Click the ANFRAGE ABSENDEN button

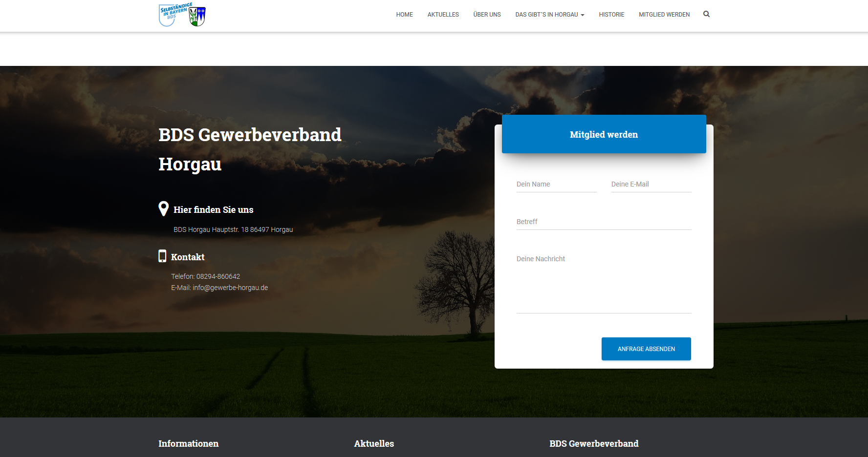click(x=646, y=349)
